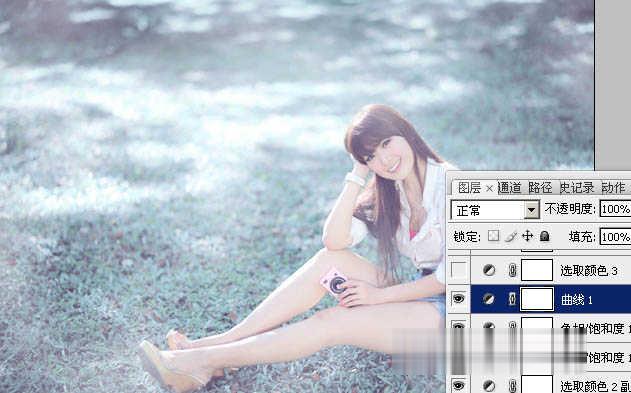This screenshot has width=631, height=393.
Task: Click the mask link icon of 曲线 1
Action: point(512,299)
